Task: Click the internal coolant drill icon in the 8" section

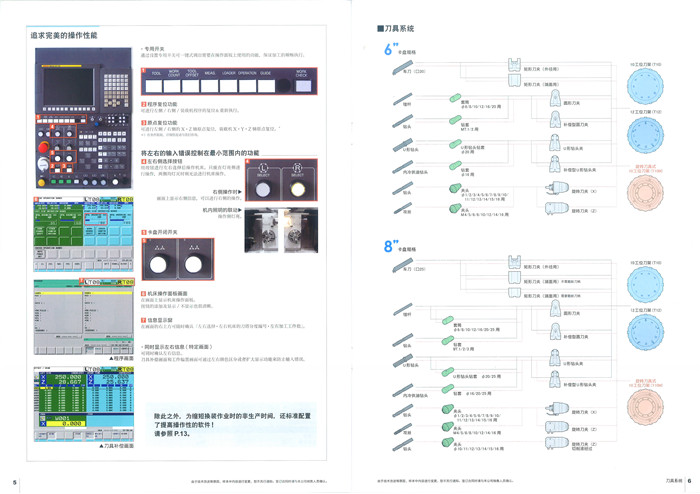Action: point(403,390)
